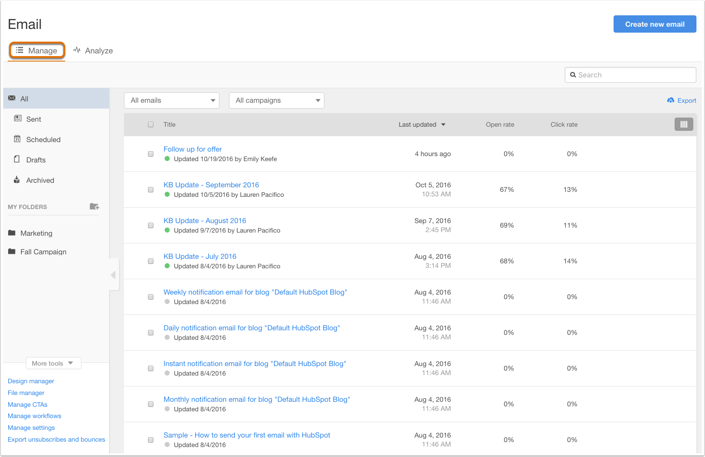Image resolution: width=705 pixels, height=457 pixels.
Task: Open KB Update - July 2016 email
Action: coord(200,256)
